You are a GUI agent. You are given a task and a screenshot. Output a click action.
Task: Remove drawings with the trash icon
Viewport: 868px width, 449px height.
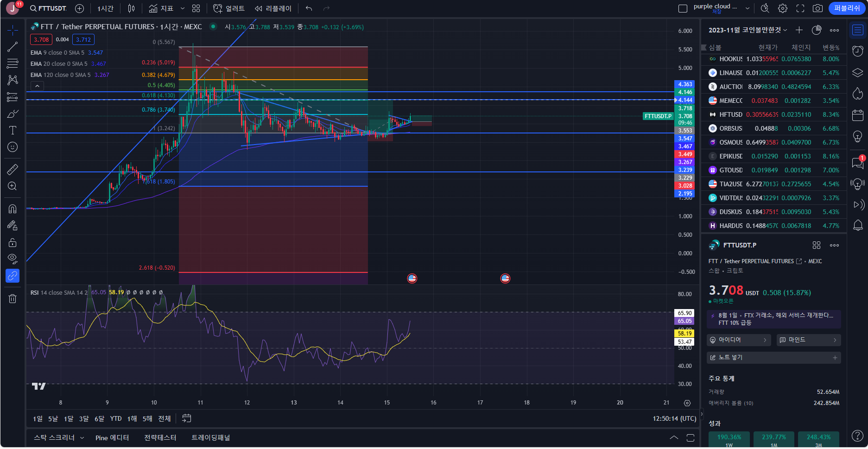point(13,298)
